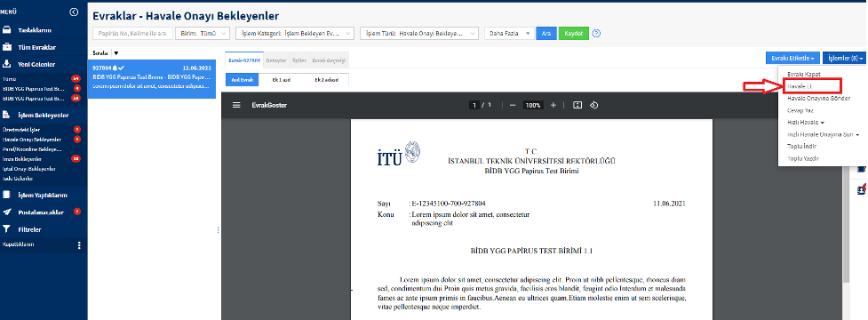
Task: Open the İşlem Kategori dropdown
Action: tap(294, 34)
